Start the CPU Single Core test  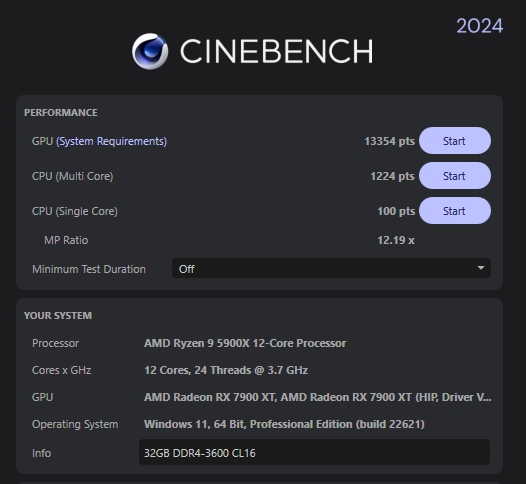(x=455, y=211)
